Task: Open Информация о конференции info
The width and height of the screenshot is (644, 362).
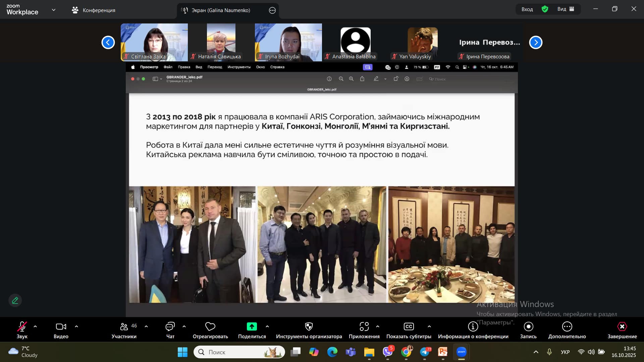Action: 473,327
